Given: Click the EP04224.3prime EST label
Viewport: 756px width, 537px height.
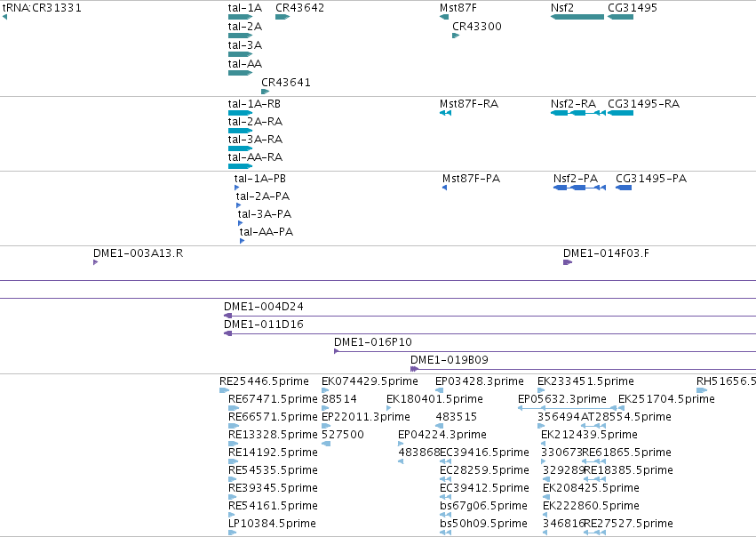Looking at the screenshot, I should click(x=442, y=435).
